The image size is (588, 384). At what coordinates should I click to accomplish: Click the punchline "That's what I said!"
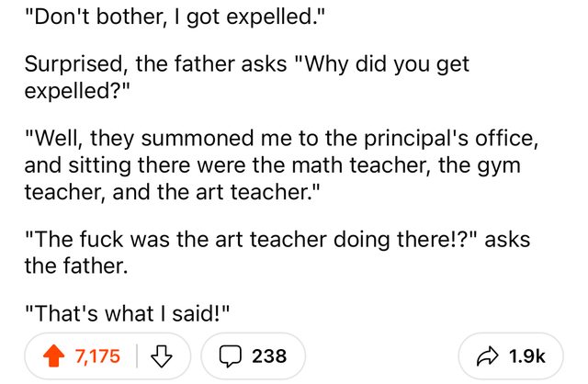click(x=125, y=311)
